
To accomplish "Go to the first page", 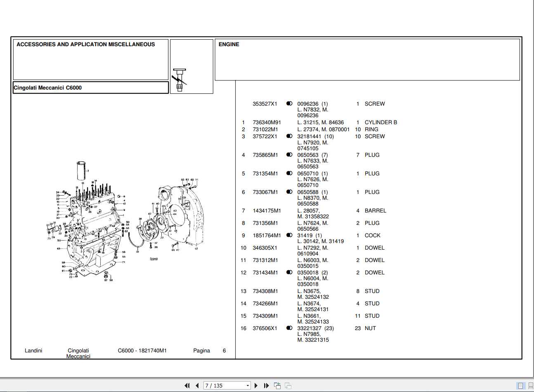I will tap(187, 385).
